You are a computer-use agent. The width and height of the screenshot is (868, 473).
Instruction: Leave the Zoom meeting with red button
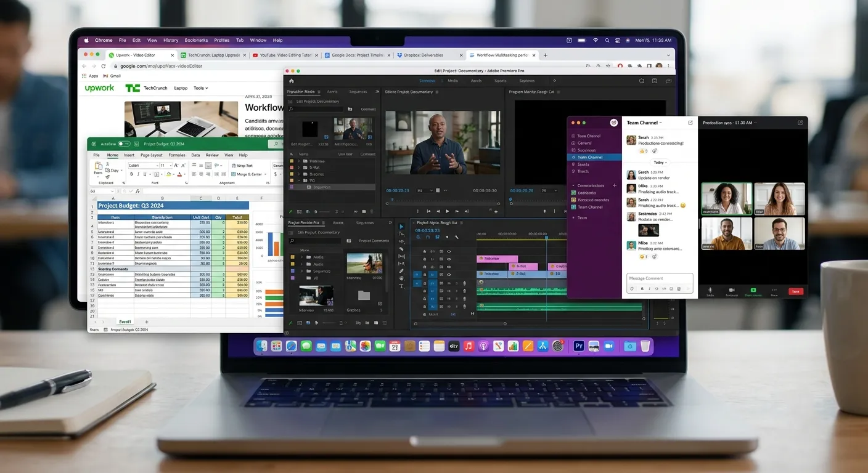pos(796,291)
